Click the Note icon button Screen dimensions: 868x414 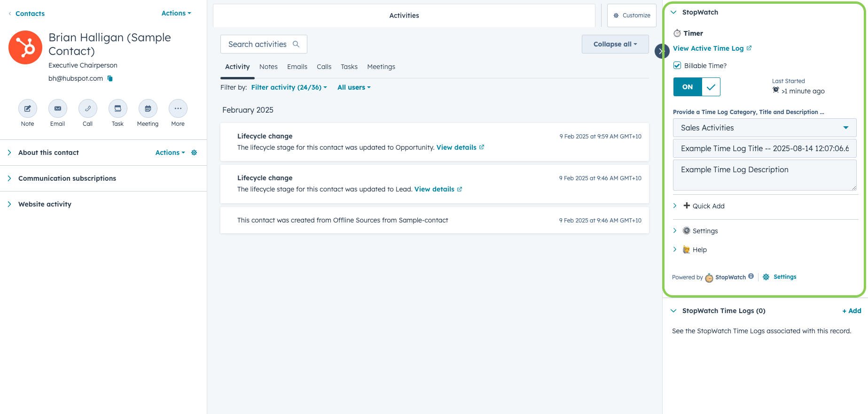[27, 108]
